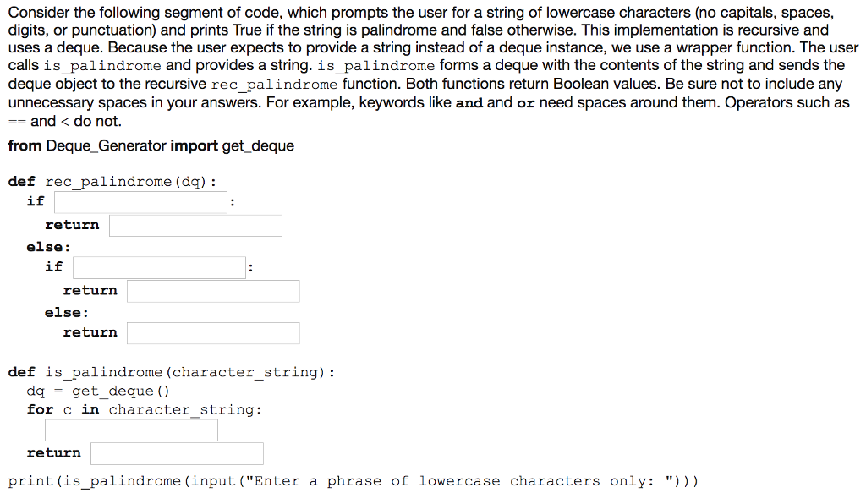866x504 pixels.
Task: Click the return blank in is_palindrome
Action: 176,453
